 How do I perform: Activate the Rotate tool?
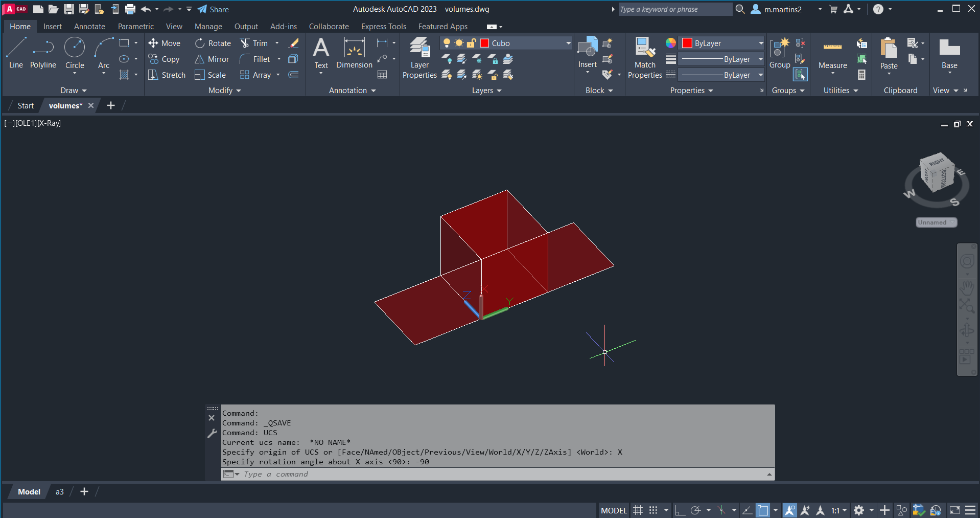click(200, 43)
